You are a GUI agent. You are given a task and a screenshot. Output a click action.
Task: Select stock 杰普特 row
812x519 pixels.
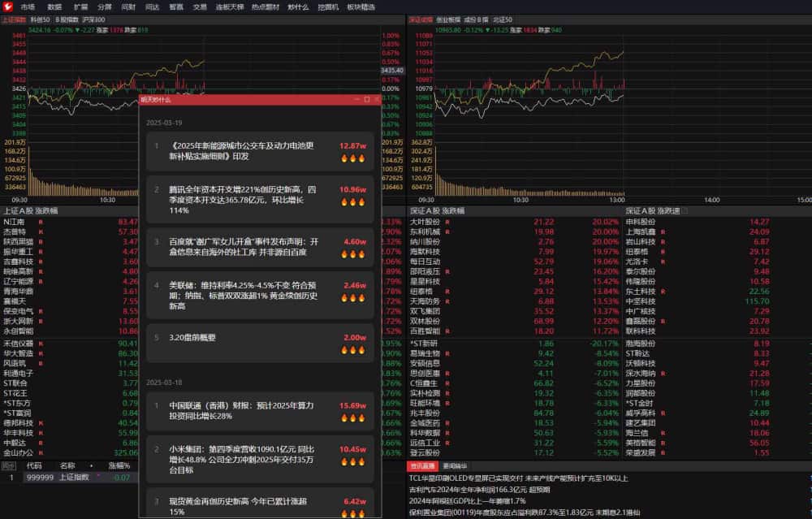coord(71,231)
